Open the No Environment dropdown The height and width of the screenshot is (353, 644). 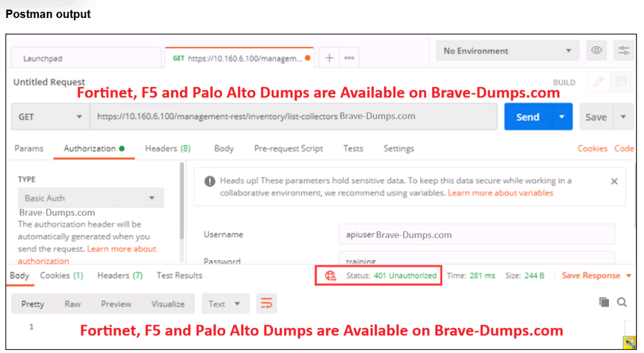pyautogui.click(x=507, y=51)
